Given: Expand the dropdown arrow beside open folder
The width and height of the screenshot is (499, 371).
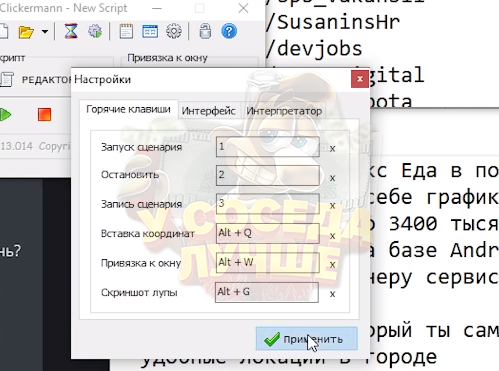Looking at the screenshot, I should [x=45, y=32].
